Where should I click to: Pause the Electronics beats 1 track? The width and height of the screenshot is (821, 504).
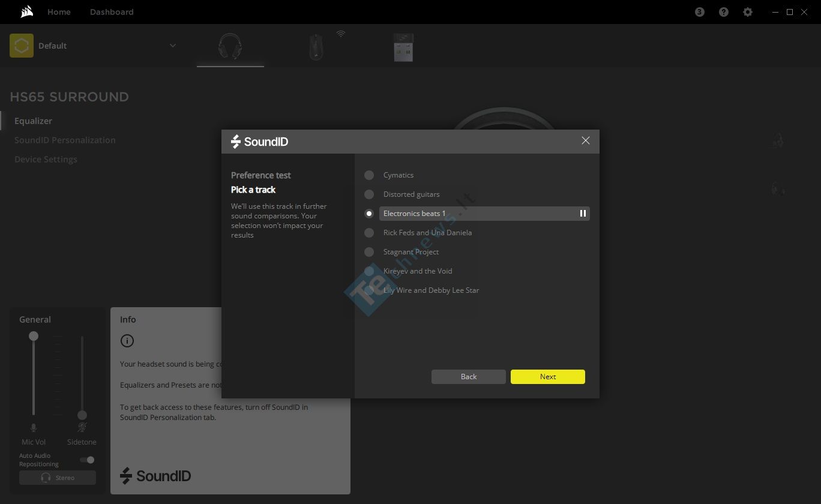583,214
